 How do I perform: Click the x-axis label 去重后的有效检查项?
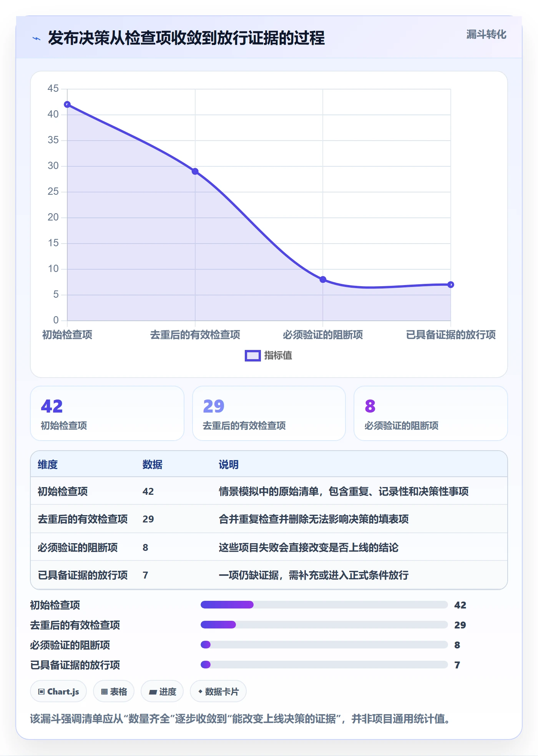(x=195, y=335)
